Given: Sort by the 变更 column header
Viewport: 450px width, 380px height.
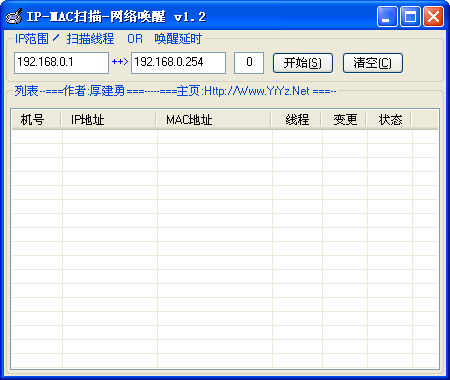Looking at the screenshot, I should (344, 120).
